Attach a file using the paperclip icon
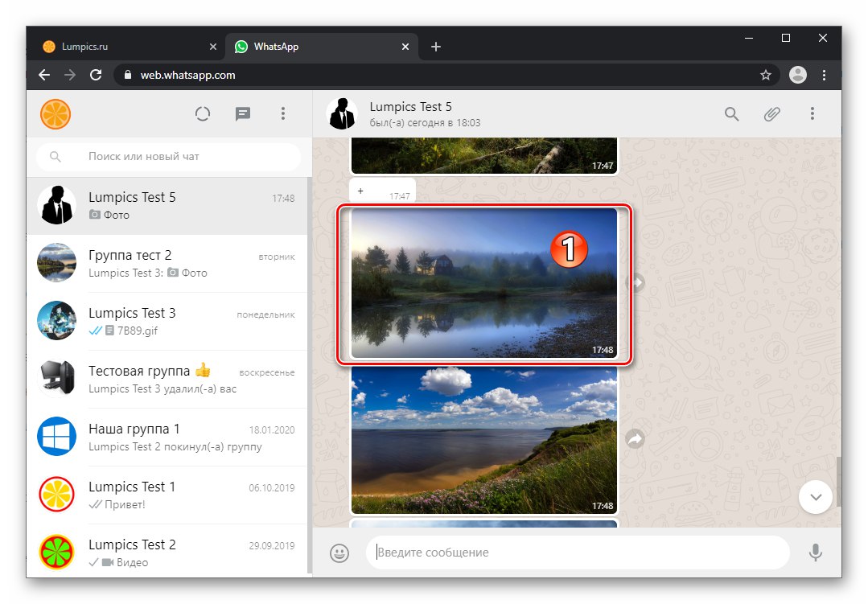This screenshot has width=868, height=604. pyautogui.click(x=771, y=113)
